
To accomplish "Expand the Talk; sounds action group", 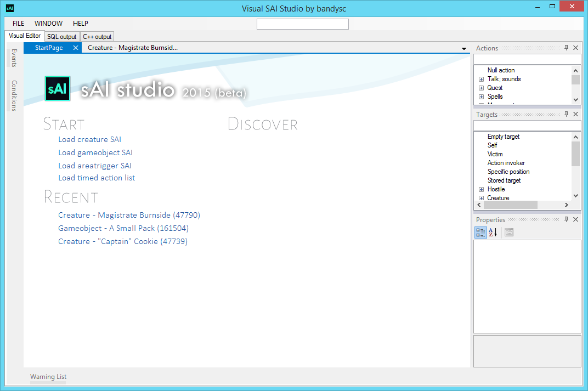I will pyautogui.click(x=481, y=79).
